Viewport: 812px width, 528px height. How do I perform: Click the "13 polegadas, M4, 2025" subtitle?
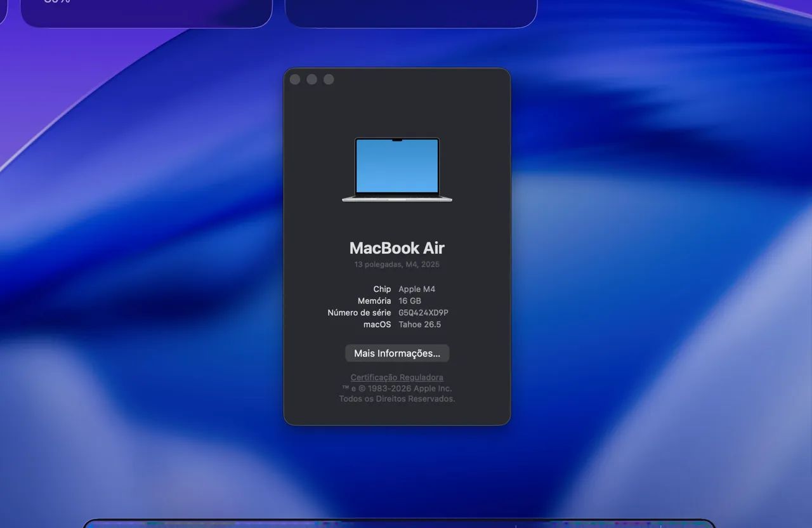pos(397,265)
